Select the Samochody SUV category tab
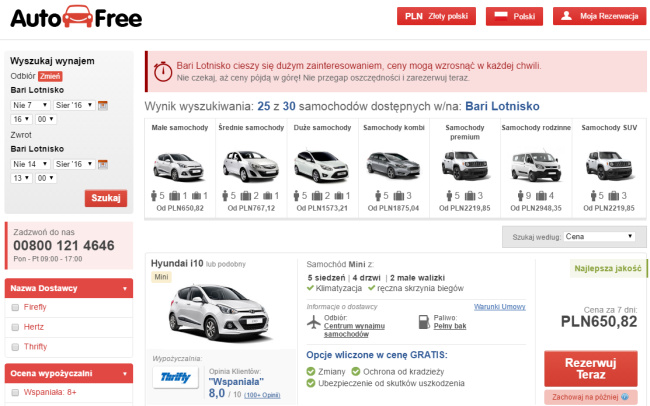 [609, 170]
